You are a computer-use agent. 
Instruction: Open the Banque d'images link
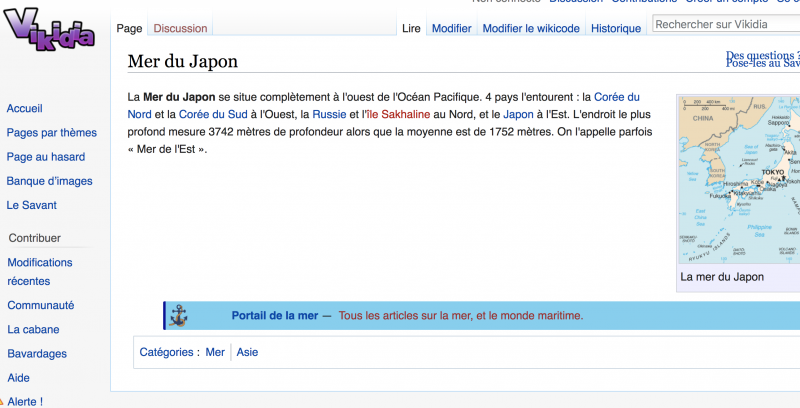point(49,181)
